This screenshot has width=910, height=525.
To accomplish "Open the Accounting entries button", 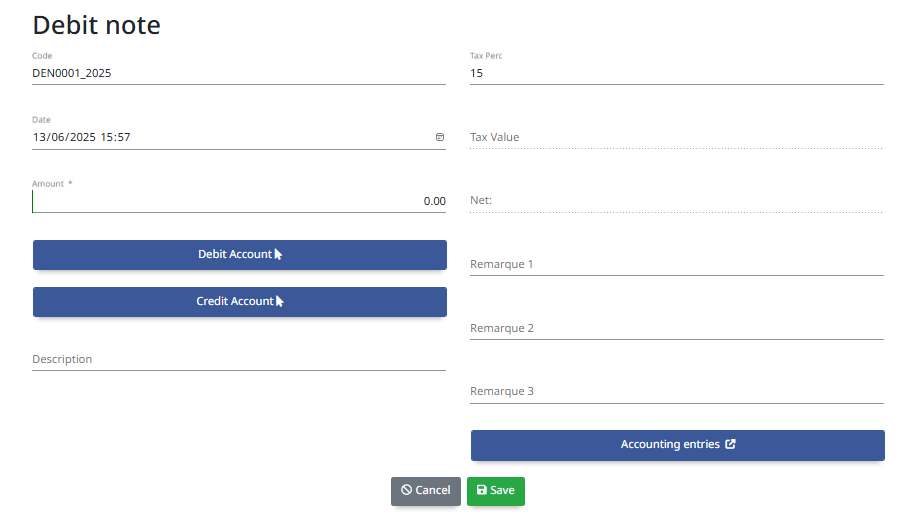I will [677, 445].
